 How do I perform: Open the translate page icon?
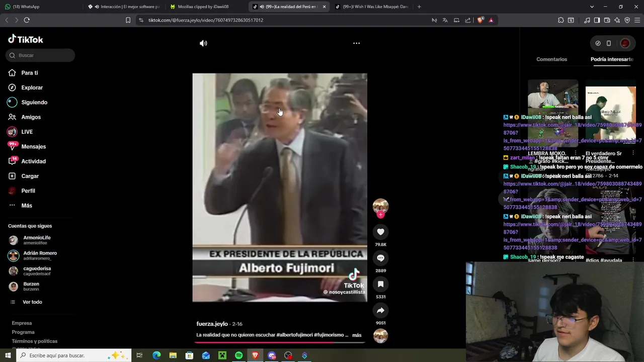pyautogui.click(x=445, y=20)
